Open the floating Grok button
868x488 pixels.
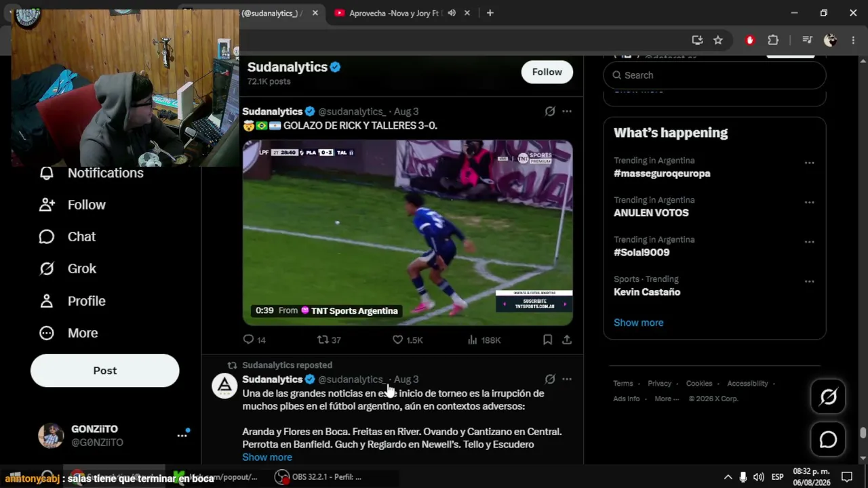pos(828,396)
